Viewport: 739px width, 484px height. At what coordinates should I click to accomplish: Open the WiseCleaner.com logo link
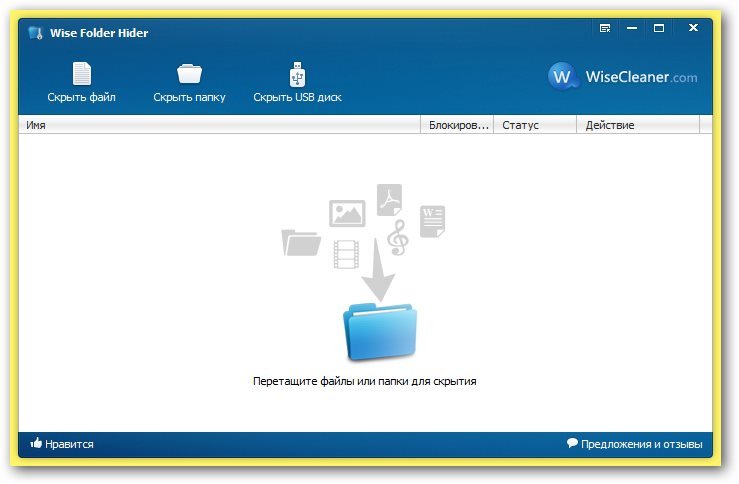[623, 77]
